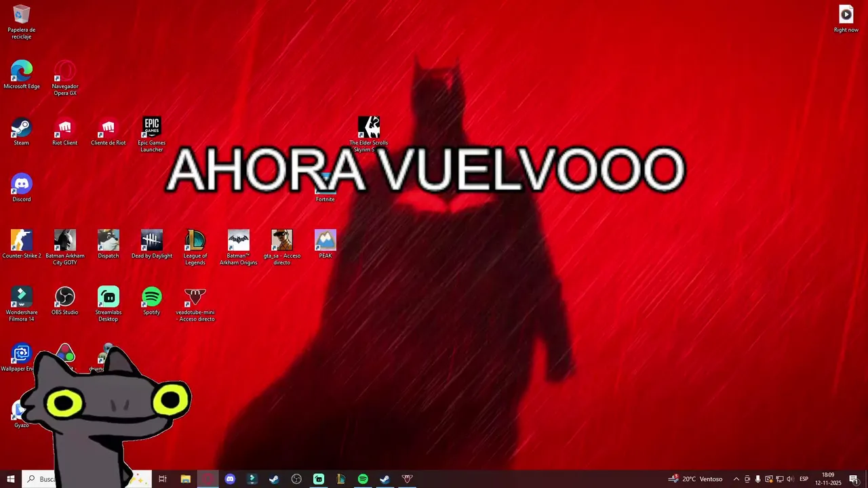This screenshot has height=488, width=868.
Task: Click the Meet Now camera tray icon
Action: click(x=747, y=479)
